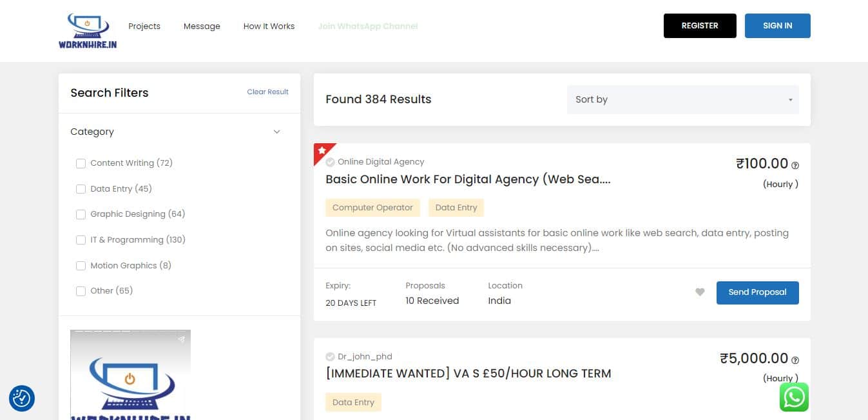Click the Send Proposal button

click(757, 292)
